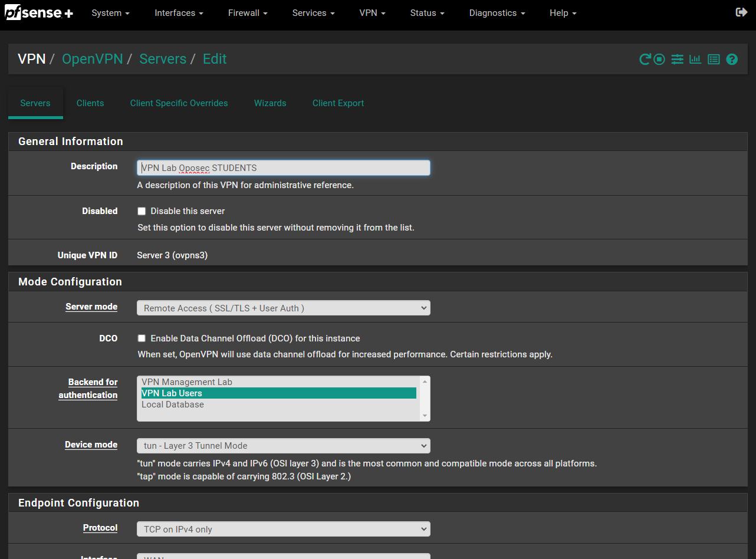This screenshot has width=756, height=559.
Task: Open the Protocol dropdown
Action: pos(284,530)
